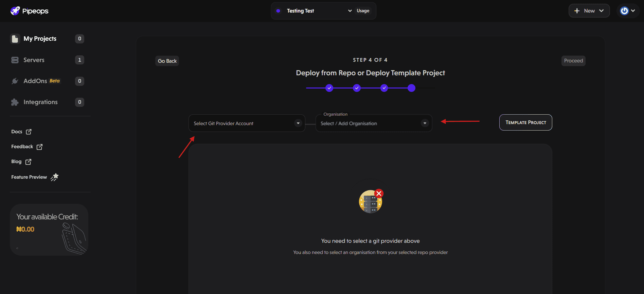
Task: Open Select / Add Organisation dropdown
Action: point(374,123)
